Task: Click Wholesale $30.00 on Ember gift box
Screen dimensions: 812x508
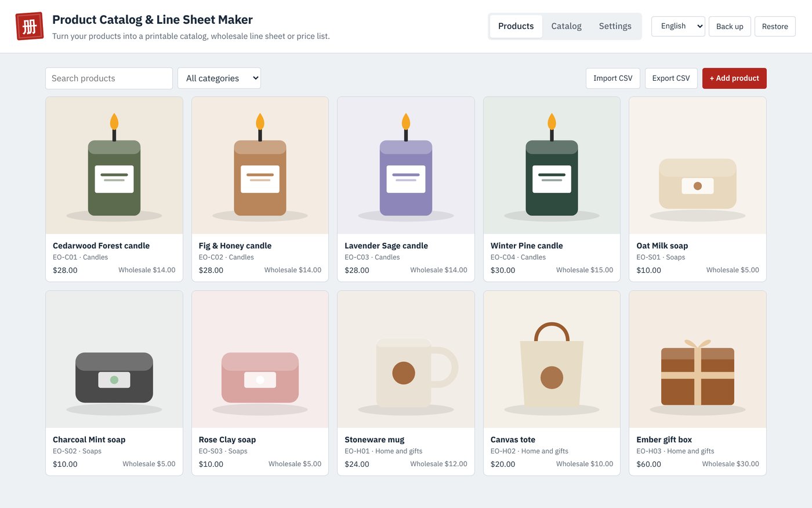Action: click(x=730, y=464)
